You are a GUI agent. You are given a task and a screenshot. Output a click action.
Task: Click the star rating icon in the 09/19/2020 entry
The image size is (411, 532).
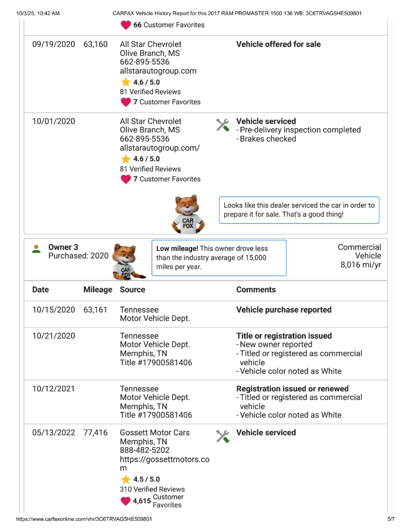pos(126,82)
